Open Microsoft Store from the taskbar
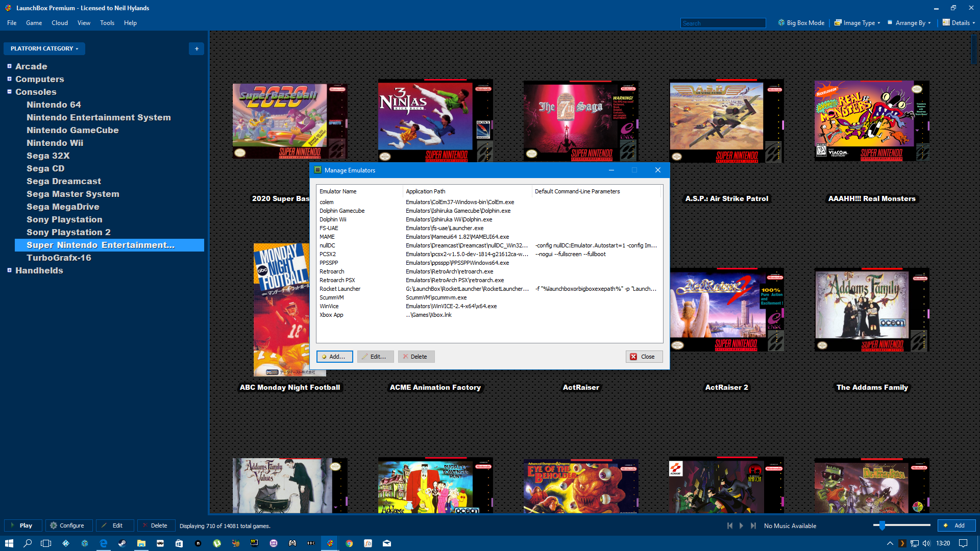Image resolution: width=980 pixels, height=551 pixels. (x=179, y=543)
